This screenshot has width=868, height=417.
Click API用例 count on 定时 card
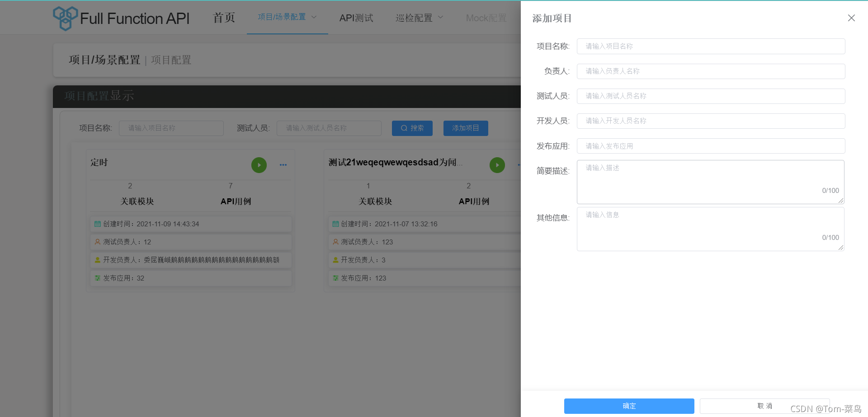click(x=231, y=186)
